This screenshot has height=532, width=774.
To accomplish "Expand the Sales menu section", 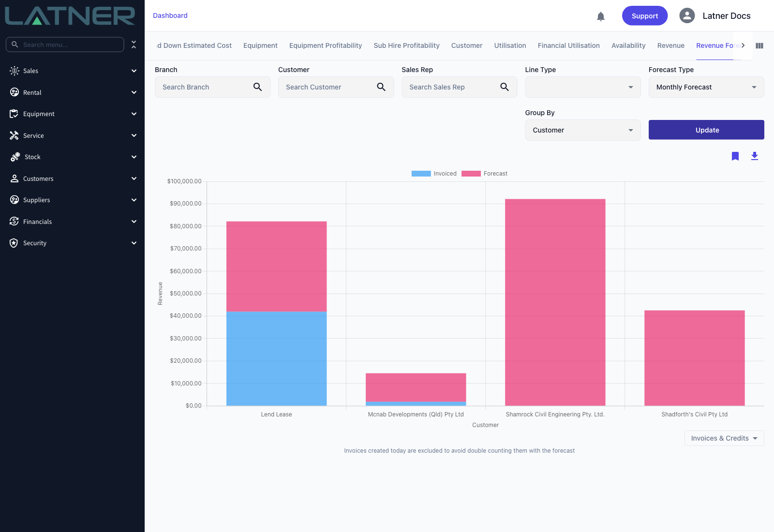I will tap(134, 71).
